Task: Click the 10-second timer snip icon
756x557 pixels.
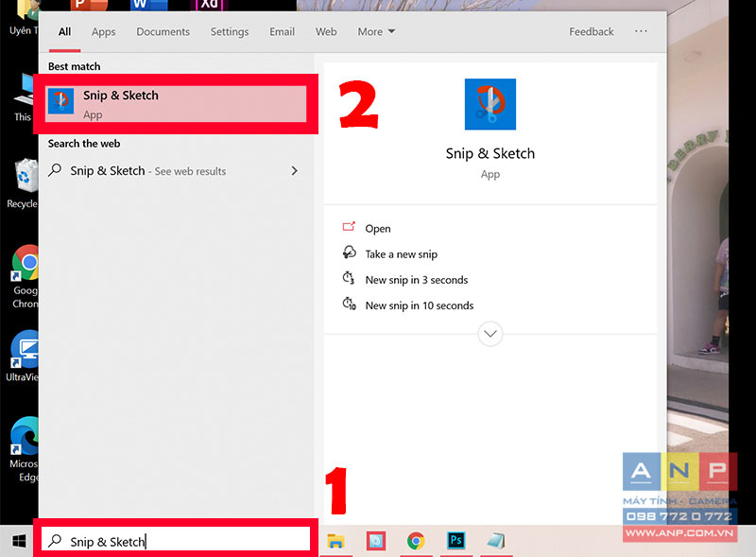Action: coord(349,305)
